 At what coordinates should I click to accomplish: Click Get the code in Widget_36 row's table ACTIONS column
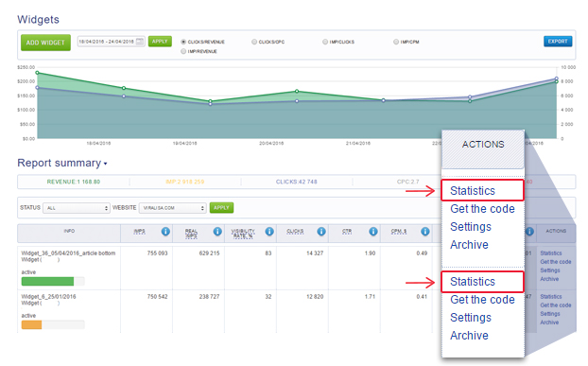pyautogui.click(x=555, y=262)
